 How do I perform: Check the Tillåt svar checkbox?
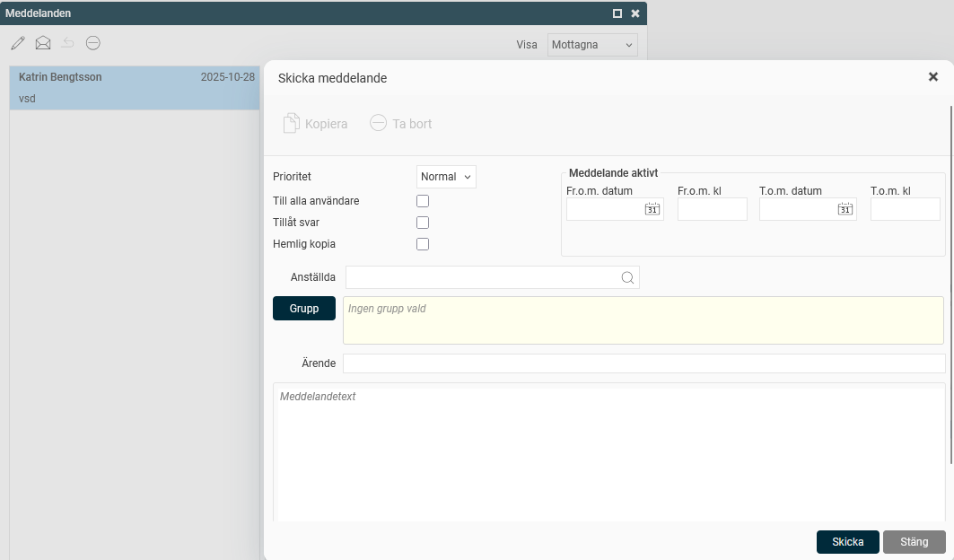pos(423,223)
